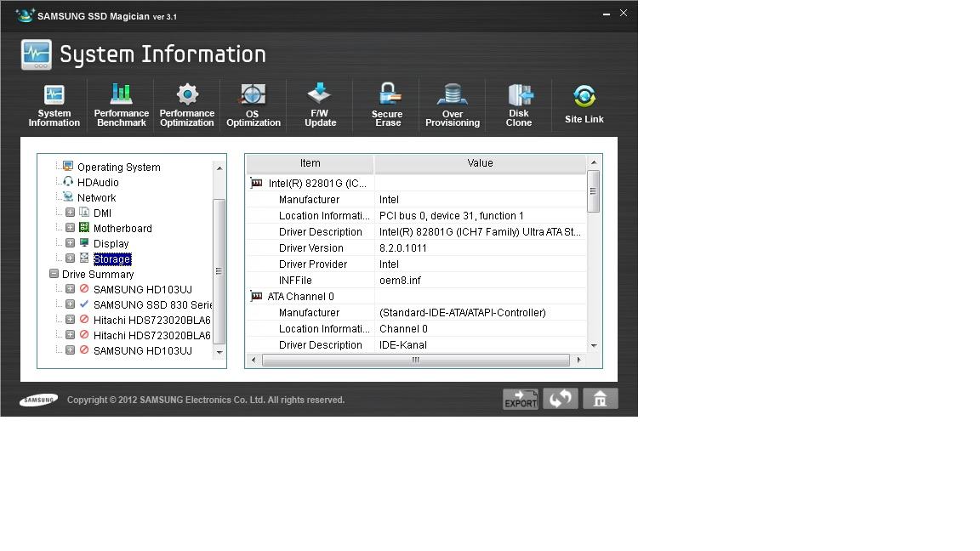
Task: Expand the Display node
Action: [70, 243]
